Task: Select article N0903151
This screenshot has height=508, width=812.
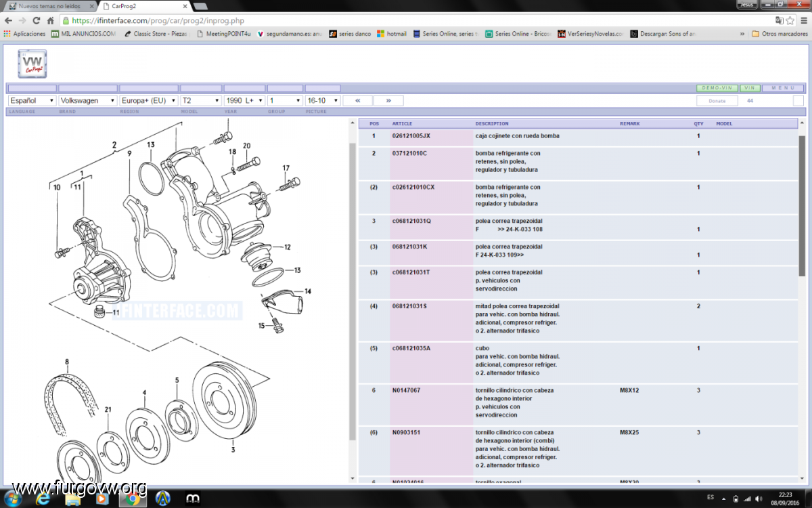Action: (406, 432)
